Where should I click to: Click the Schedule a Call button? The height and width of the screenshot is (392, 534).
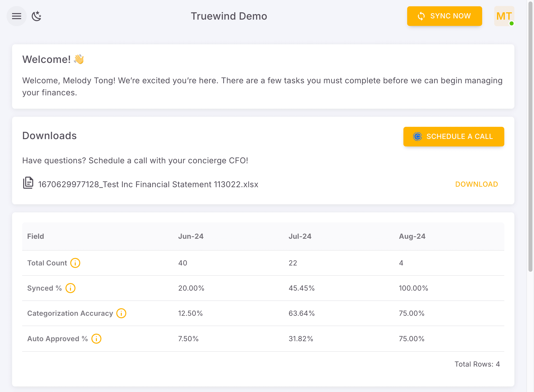pos(453,136)
